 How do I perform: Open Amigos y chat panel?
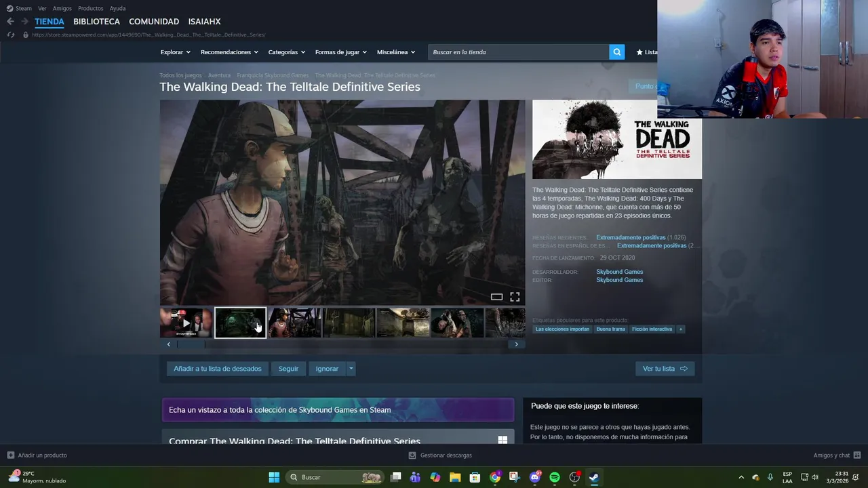(x=837, y=455)
